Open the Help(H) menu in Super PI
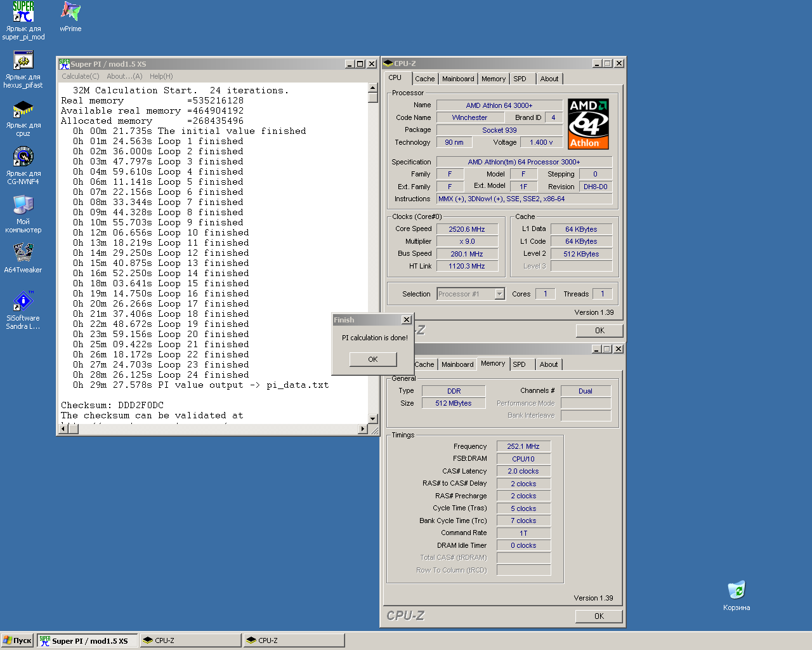This screenshot has height=650, width=812. click(161, 76)
